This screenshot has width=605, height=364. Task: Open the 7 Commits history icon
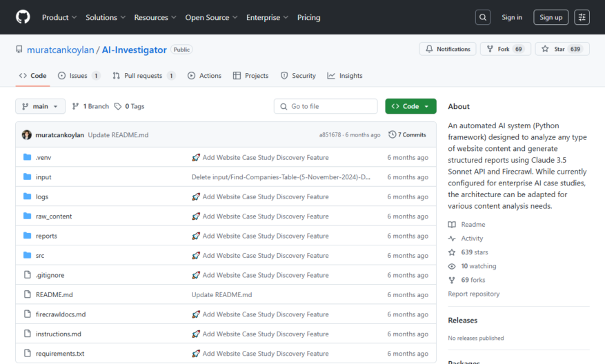click(x=392, y=134)
